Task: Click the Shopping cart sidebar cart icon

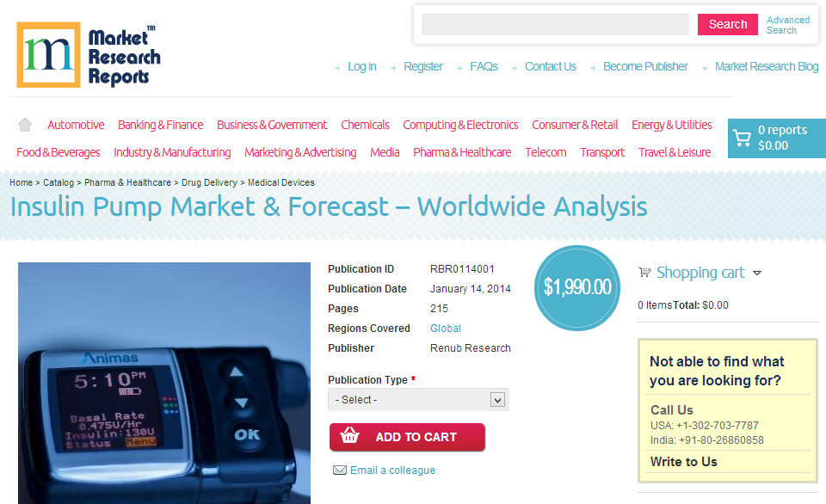Action: point(644,273)
